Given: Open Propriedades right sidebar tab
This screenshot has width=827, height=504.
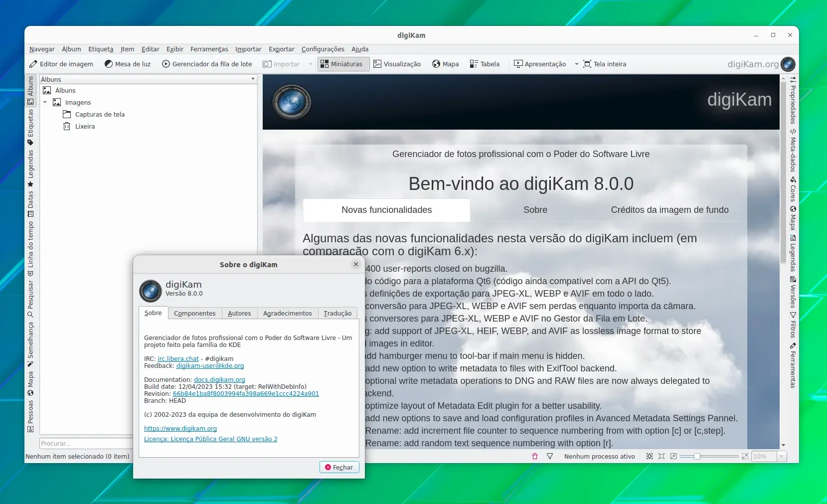Looking at the screenshot, I should click(x=793, y=100).
